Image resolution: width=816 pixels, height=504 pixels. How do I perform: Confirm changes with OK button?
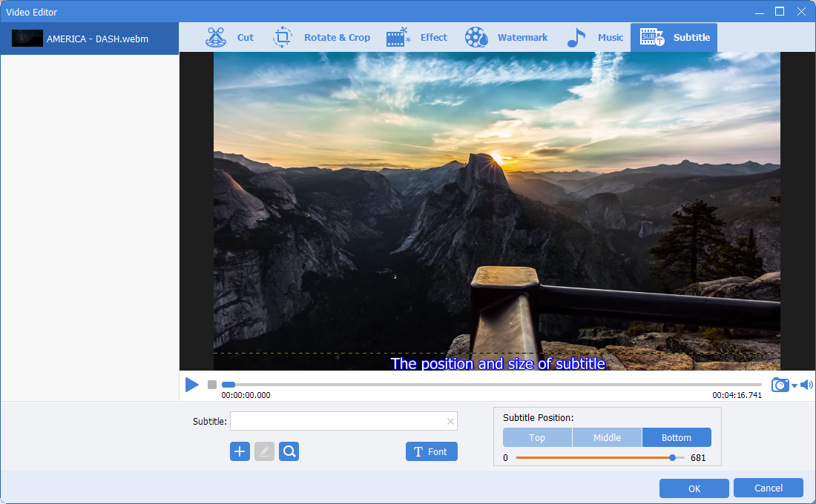(694, 488)
